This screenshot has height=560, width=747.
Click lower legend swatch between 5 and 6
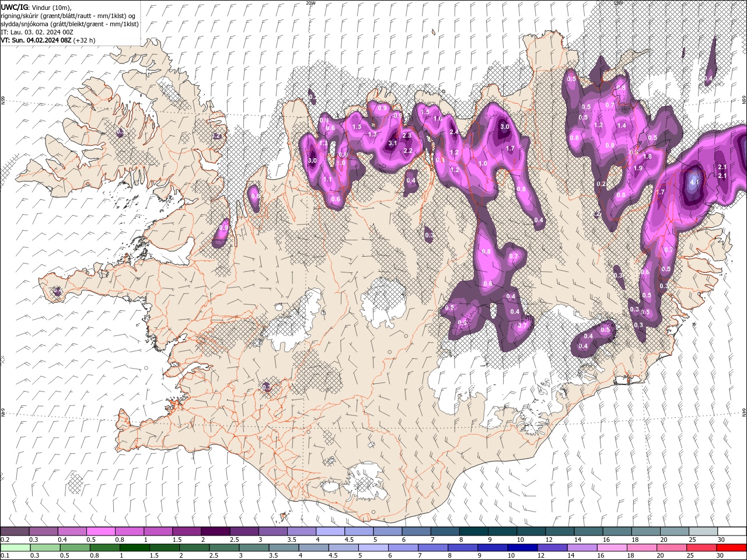click(374, 548)
